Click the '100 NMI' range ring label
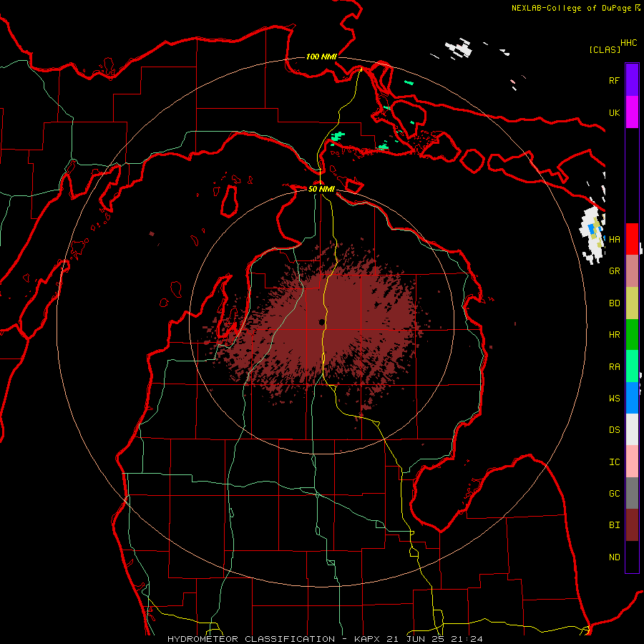The image size is (644, 644). [x=321, y=57]
